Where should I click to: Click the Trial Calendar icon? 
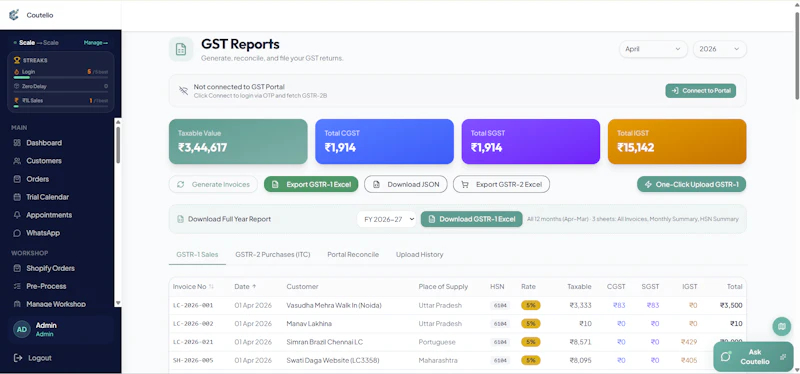[17, 197]
